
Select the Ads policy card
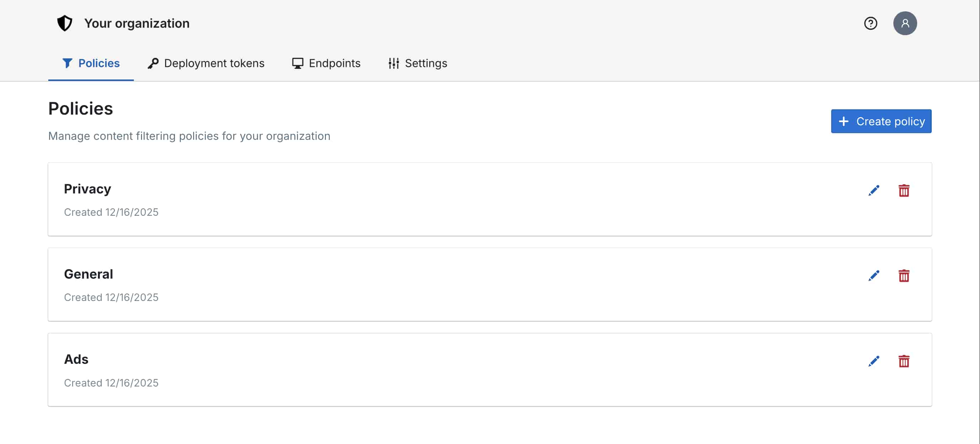(x=490, y=369)
